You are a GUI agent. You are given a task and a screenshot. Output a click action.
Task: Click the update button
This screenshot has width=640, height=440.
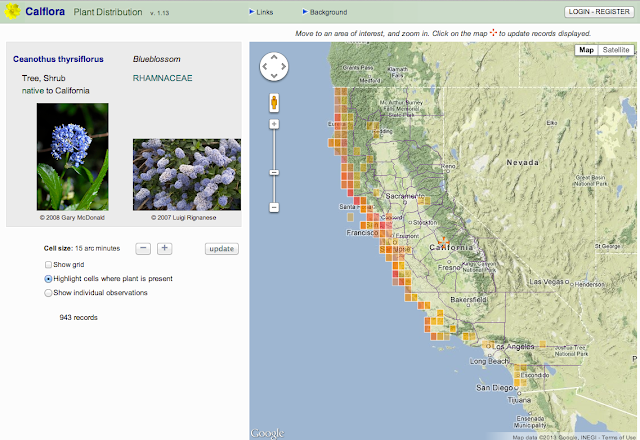pyautogui.click(x=222, y=249)
